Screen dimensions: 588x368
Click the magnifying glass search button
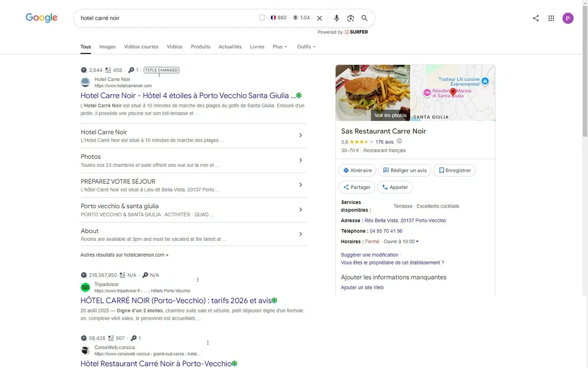click(x=365, y=18)
